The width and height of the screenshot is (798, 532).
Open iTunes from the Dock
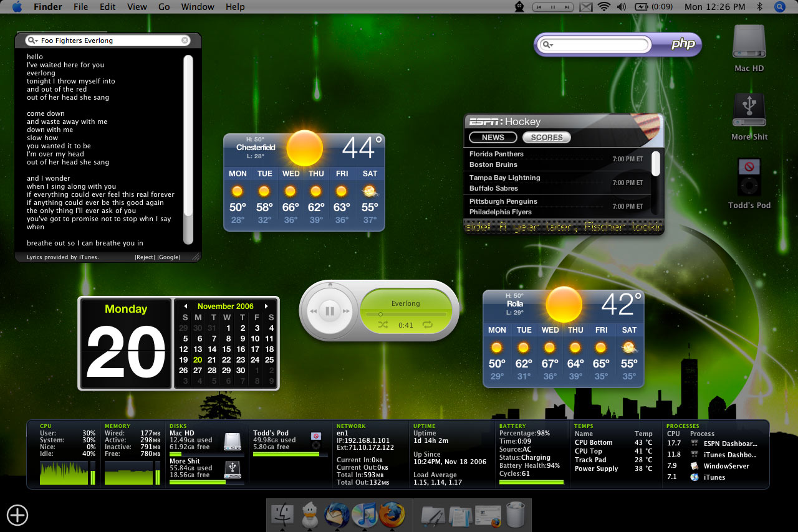364,515
